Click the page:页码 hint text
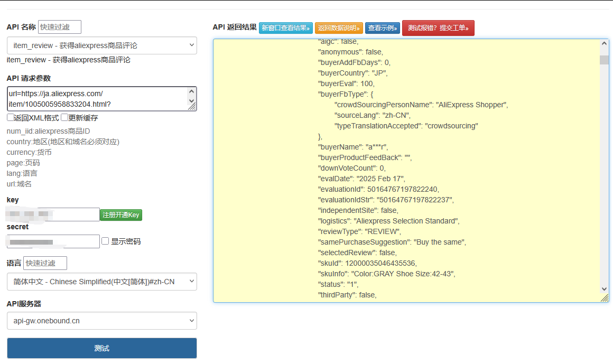This screenshot has height=364, width=613. [23, 163]
